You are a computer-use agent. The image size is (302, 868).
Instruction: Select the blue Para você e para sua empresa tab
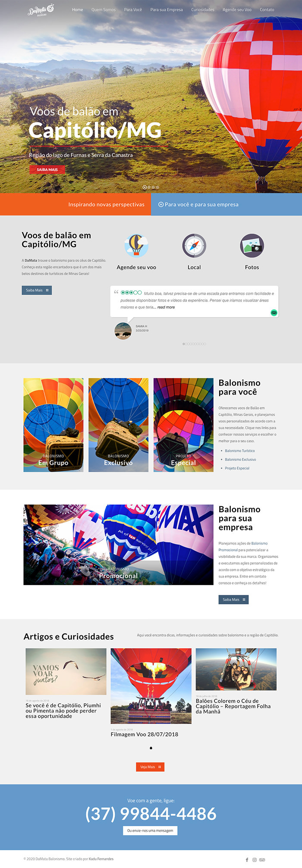click(226, 204)
